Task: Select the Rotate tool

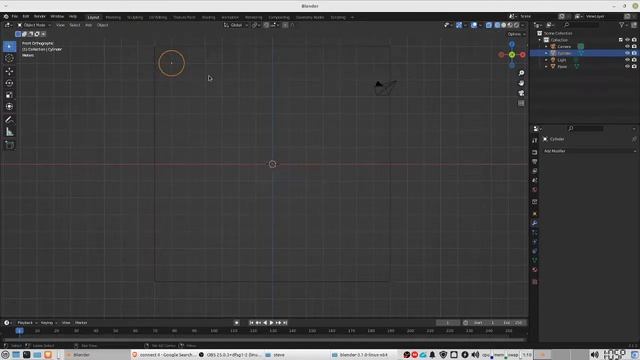Action: pyautogui.click(x=9, y=83)
